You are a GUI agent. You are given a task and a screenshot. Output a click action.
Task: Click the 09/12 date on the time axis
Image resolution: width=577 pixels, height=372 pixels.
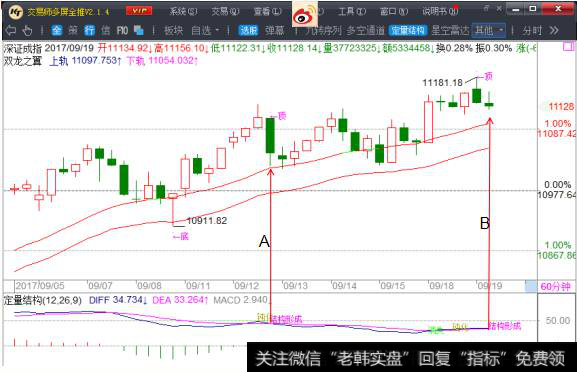(x=247, y=286)
